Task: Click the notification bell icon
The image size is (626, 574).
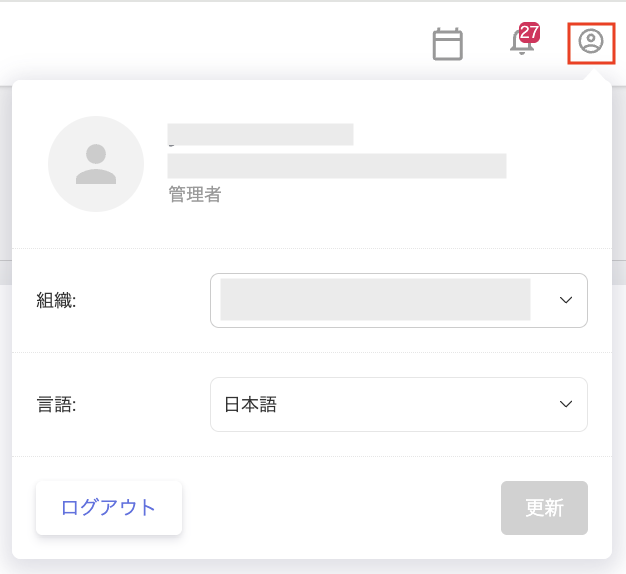Action: tap(521, 45)
